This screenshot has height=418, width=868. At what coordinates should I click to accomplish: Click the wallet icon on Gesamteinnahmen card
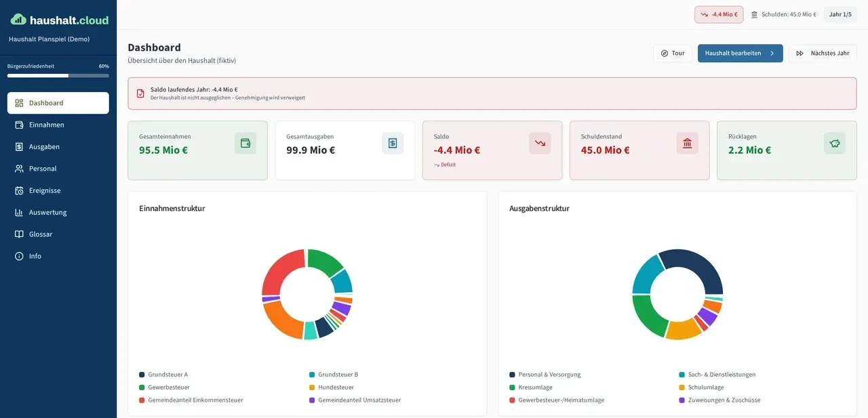pos(245,143)
